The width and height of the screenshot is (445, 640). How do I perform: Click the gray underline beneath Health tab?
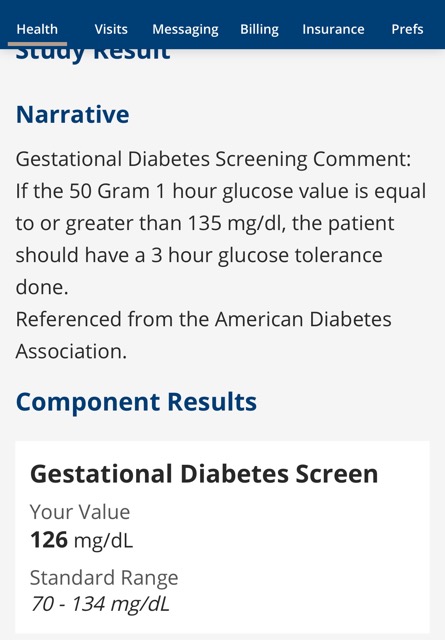pyautogui.click(x=37, y=44)
